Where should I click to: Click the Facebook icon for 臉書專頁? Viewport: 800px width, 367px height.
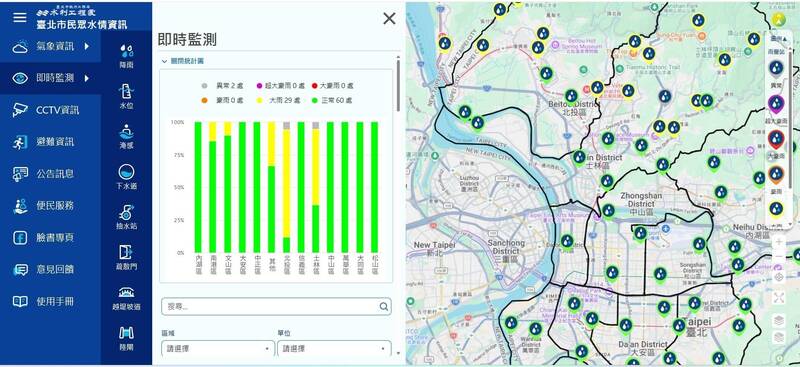[x=20, y=237]
